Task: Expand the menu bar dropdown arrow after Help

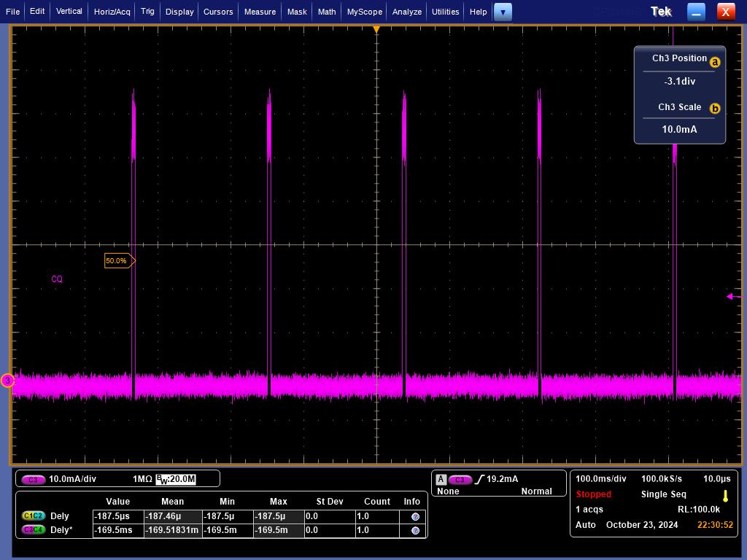Action: 503,12
